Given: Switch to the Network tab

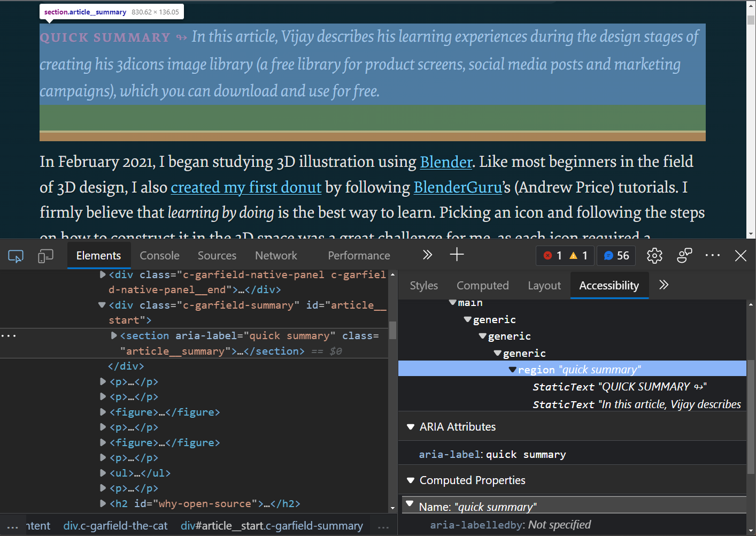Looking at the screenshot, I should [x=276, y=255].
